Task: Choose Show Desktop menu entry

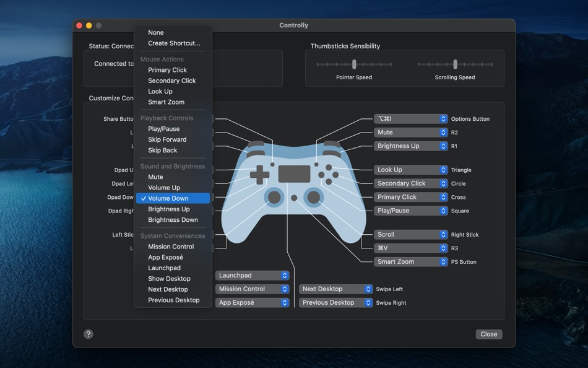Action: pyautogui.click(x=173, y=279)
